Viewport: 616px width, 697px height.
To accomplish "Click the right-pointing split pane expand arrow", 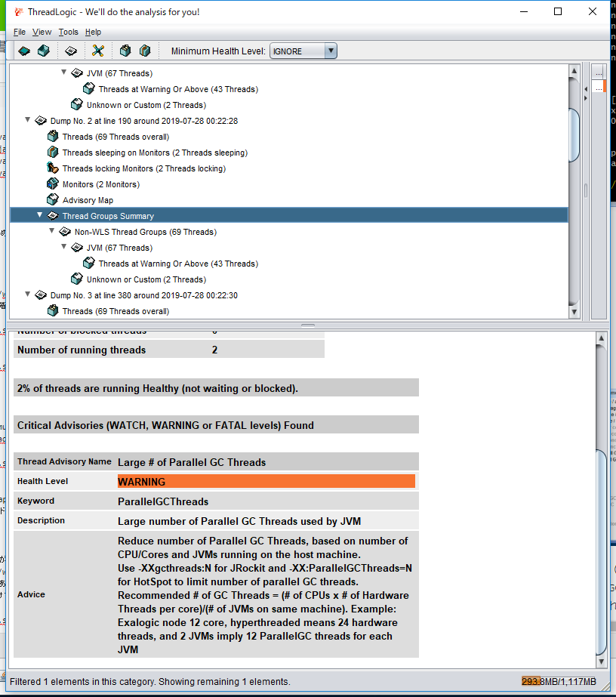I will click(586, 98).
